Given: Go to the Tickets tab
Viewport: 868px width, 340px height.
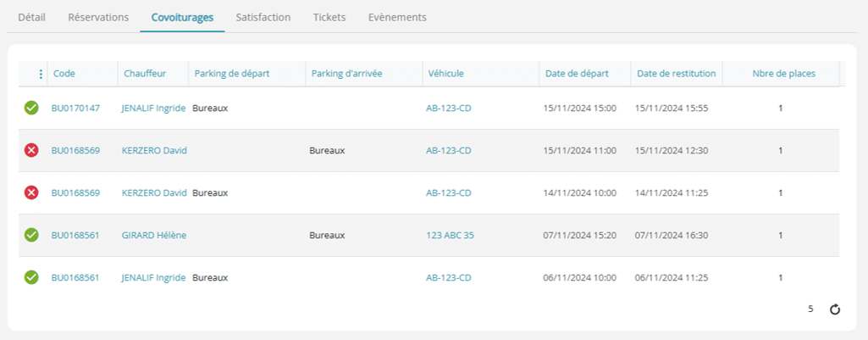Looking at the screenshot, I should tap(329, 17).
